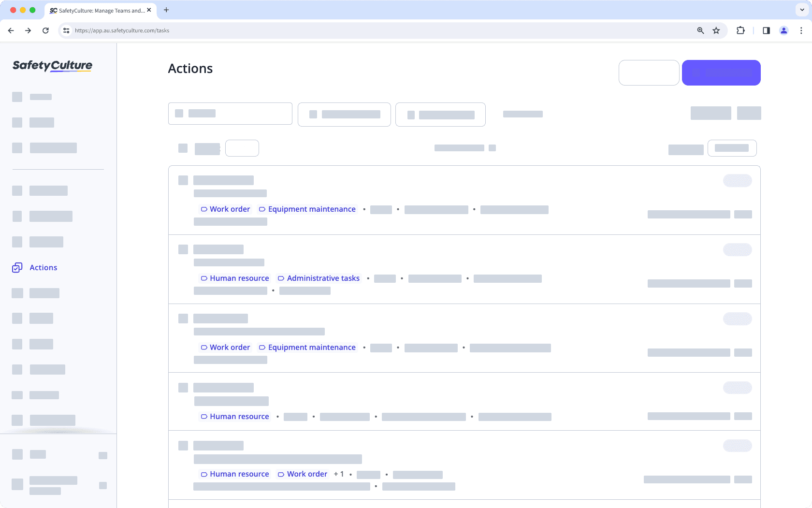Click the site information icon in address bar
Screen dimensions: 812x508
tap(66, 30)
